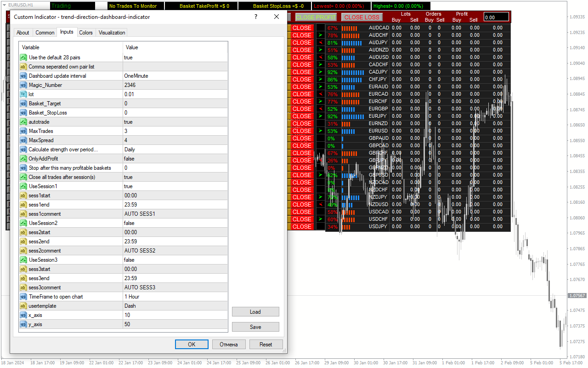588x368 pixels.
Task: Open the Colors tab
Action: click(x=86, y=33)
